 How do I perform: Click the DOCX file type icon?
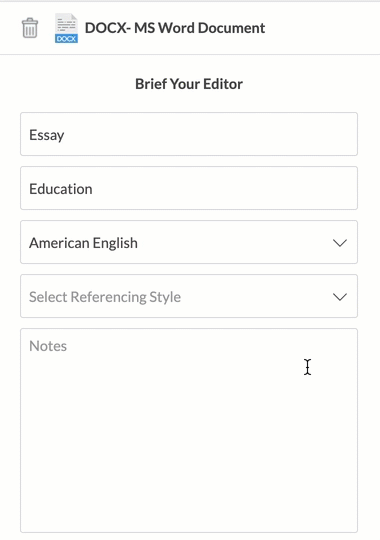66,28
